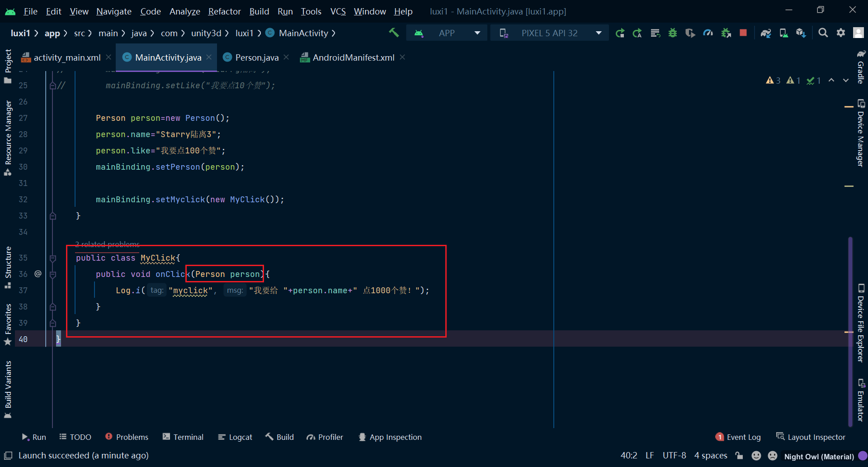Image resolution: width=868 pixels, height=467 pixels.
Task: Open the Logcat tool window
Action: (235, 437)
